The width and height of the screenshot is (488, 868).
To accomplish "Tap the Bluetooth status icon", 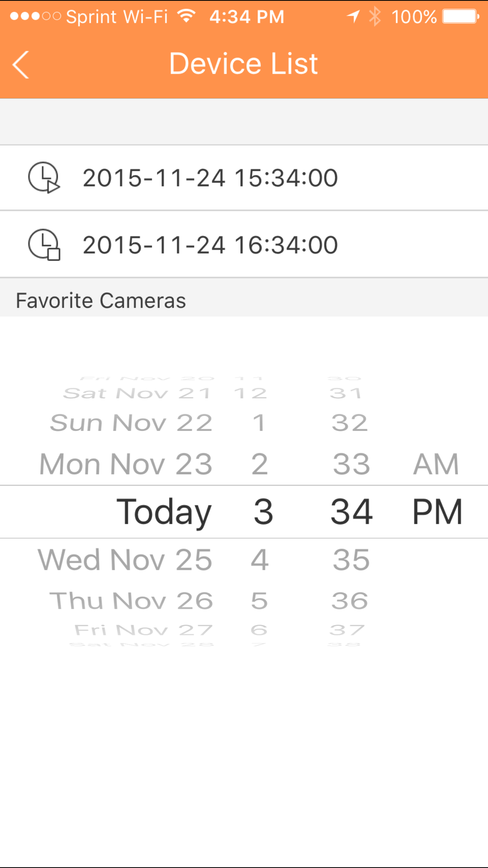I will click(x=375, y=17).
